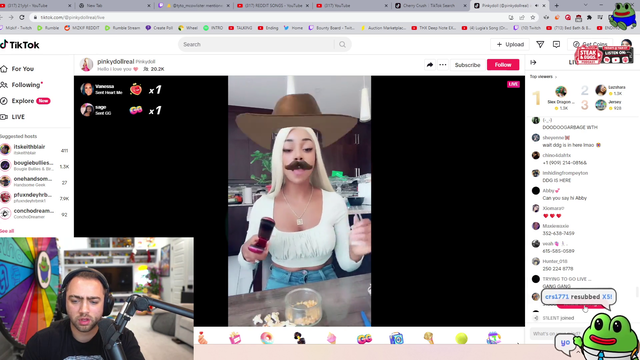Open the MIZKIF REDDIT bookmark
640x360 pixels.
coord(82,28)
